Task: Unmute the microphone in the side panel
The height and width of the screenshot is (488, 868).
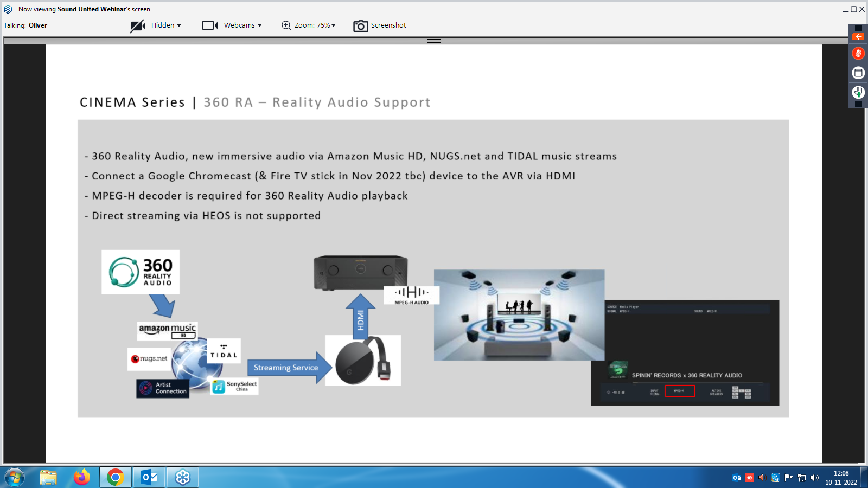Action: coord(858,53)
